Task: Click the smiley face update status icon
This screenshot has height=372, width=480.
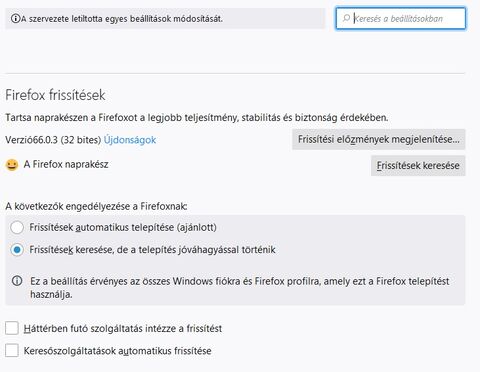Action: (x=12, y=165)
